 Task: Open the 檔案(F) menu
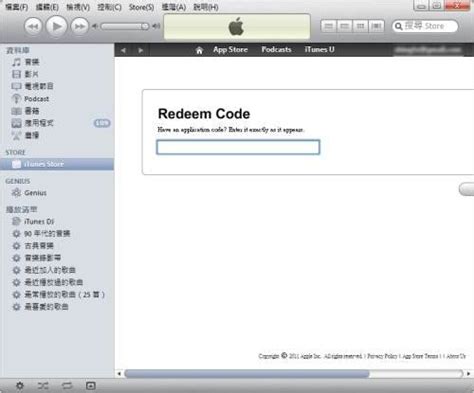coord(17,7)
